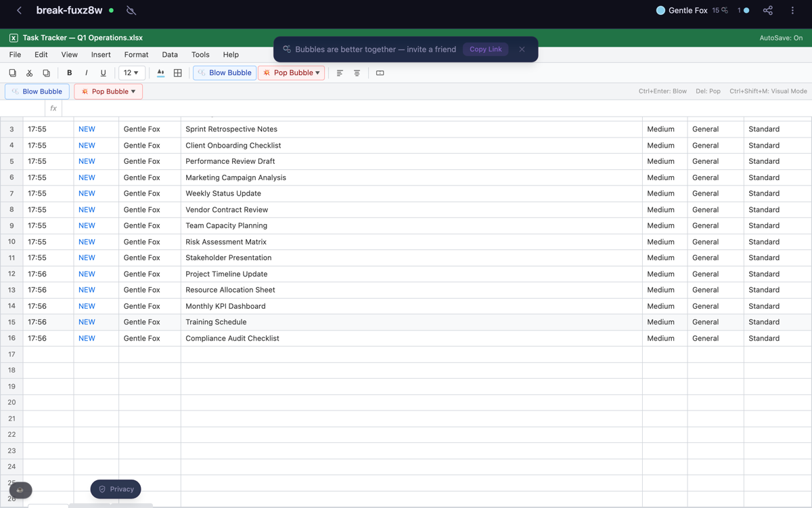Open the font size 12 dropdown

131,73
